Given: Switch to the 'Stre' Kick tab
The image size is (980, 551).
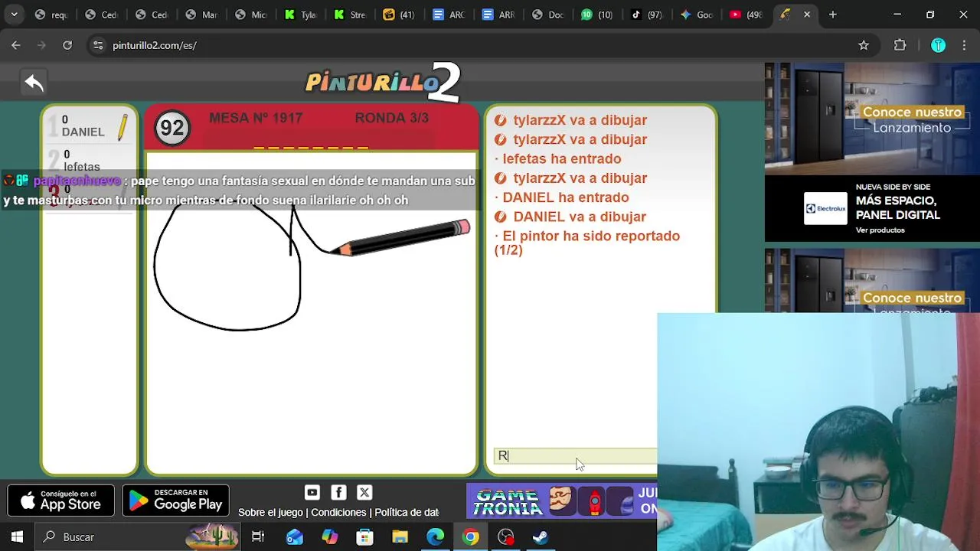Looking at the screenshot, I should 351,15.
